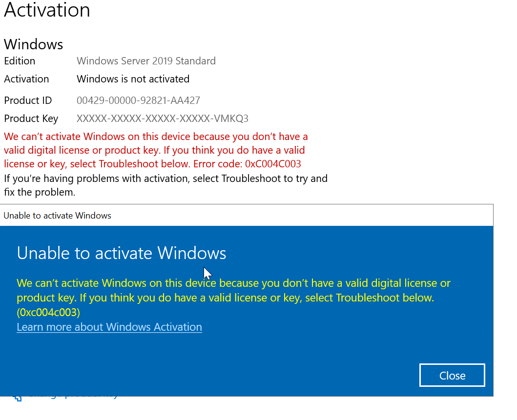This screenshot has width=517, height=420.
Task: Click the large Unable to activate Windows heading
Action: point(122,253)
